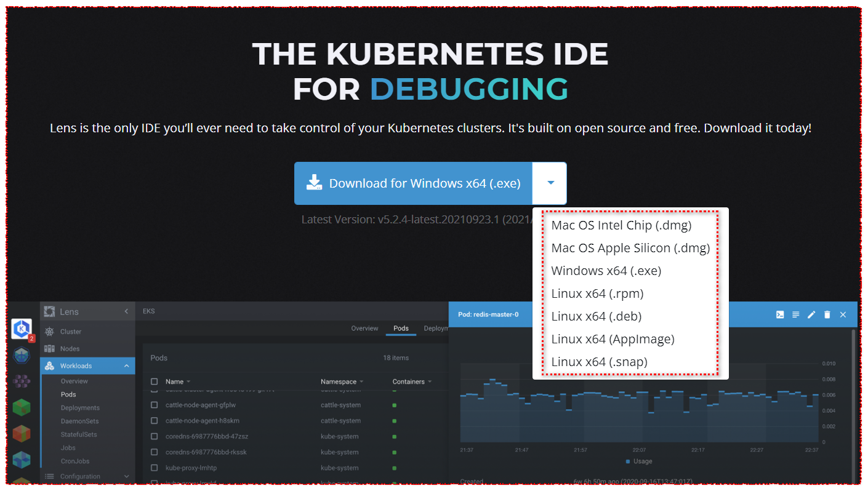
Task: Click Download for Windows x64 (.exe) button
Action: point(413,183)
